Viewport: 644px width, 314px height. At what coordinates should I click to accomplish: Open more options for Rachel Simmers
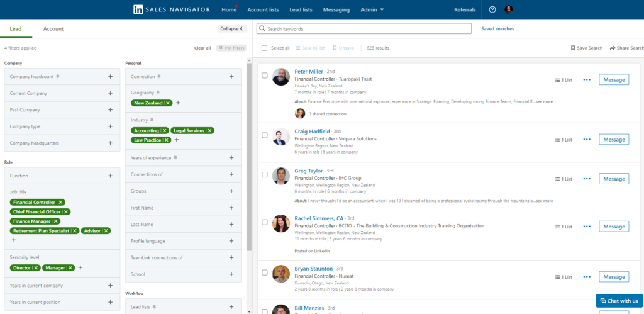[x=587, y=227]
